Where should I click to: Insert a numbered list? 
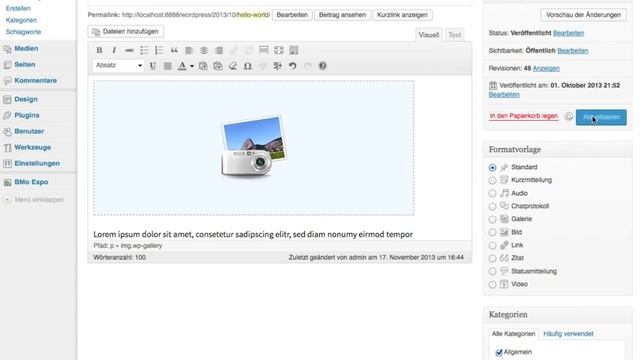[159, 50]
